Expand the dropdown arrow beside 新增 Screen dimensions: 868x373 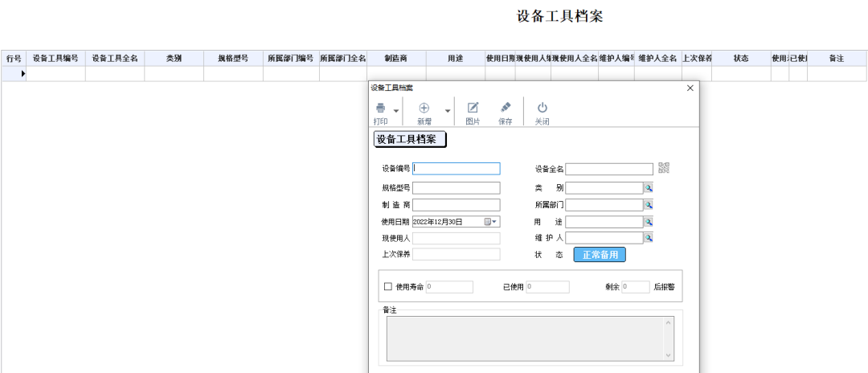(448, 111)
